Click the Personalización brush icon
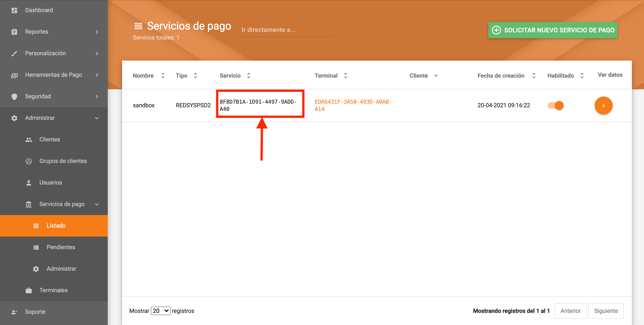 (x=14, y=53)
